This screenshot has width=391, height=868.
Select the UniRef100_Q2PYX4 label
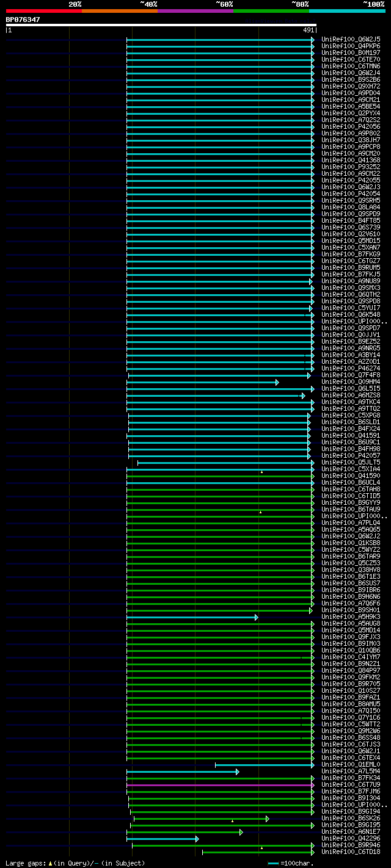point(351,113)
